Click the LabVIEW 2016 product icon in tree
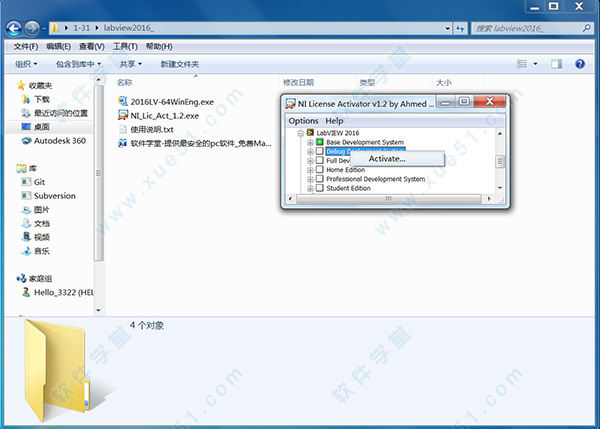The width and height of the screenshot is (600, 429). click(310, 133)
